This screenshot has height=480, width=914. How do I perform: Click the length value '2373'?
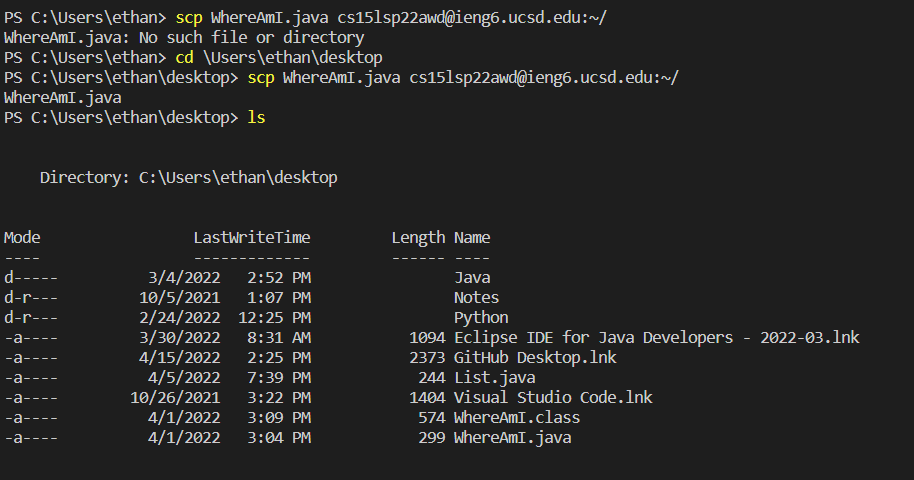click(427, 358)
